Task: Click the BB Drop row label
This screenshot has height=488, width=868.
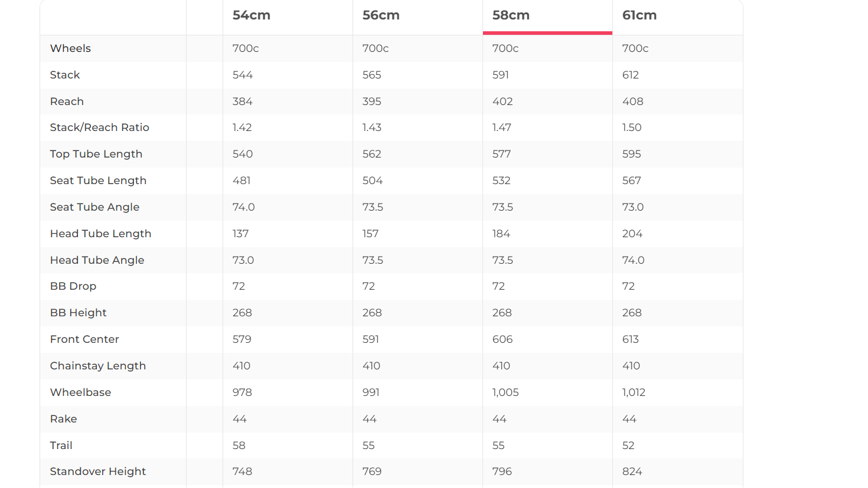Action: pyautogui.click(x=73, y=286)
